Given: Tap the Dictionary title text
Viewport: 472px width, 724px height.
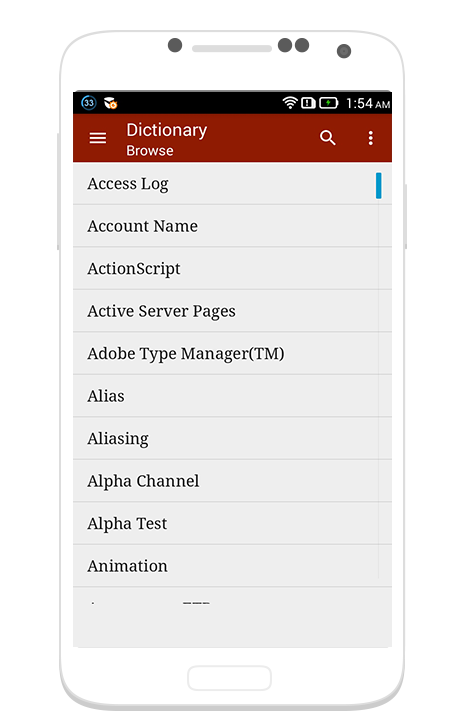Looking at the screenshot, I should (167, 130).
